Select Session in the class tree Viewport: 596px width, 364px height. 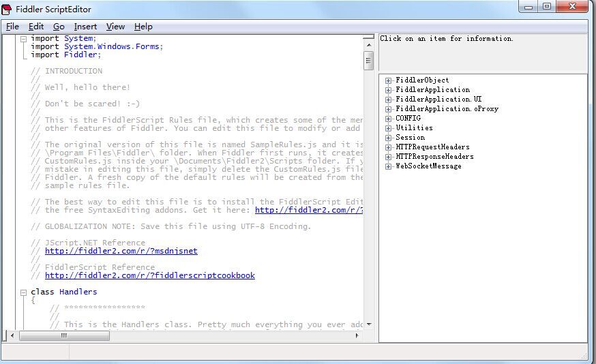[410, 137]
